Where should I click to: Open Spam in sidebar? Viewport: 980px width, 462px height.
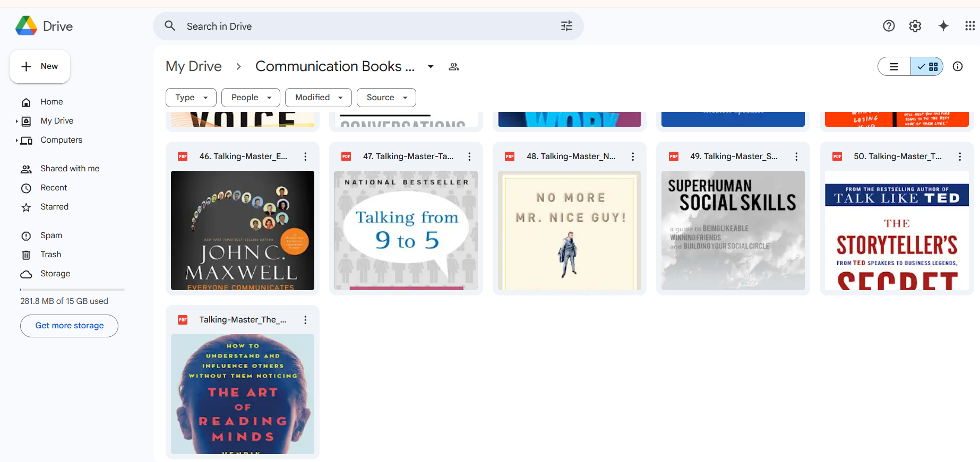pos(51,236)
